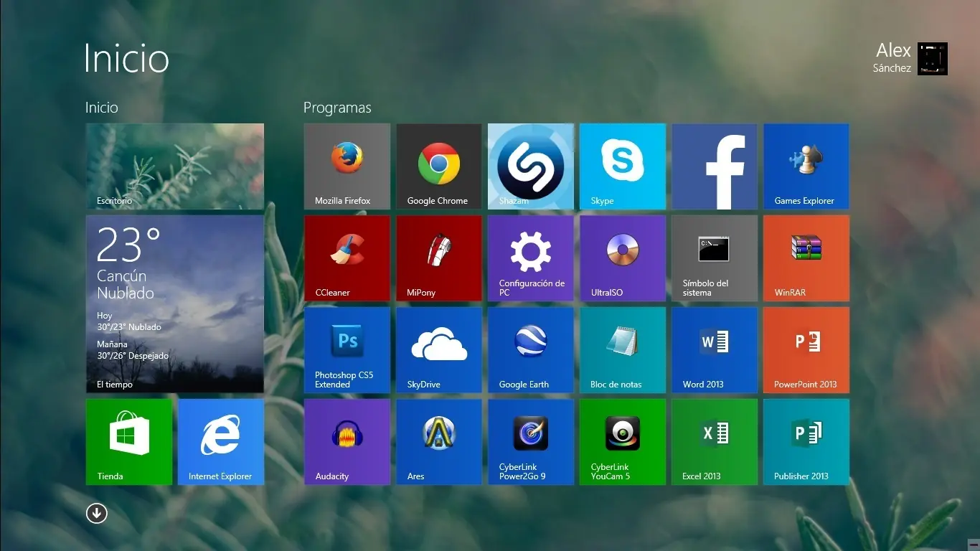Open the Facebook tile
Image resolution: width=980 pixels, height=551 pixels.
715,166
